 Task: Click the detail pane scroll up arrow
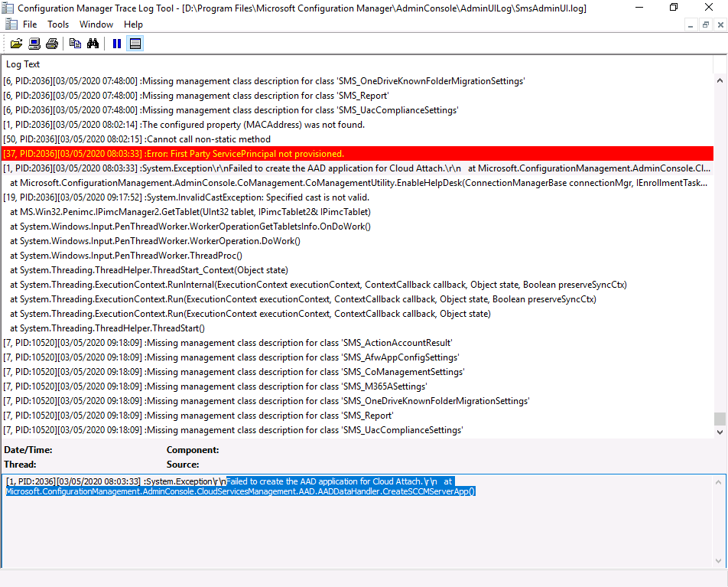click(718, 482)
